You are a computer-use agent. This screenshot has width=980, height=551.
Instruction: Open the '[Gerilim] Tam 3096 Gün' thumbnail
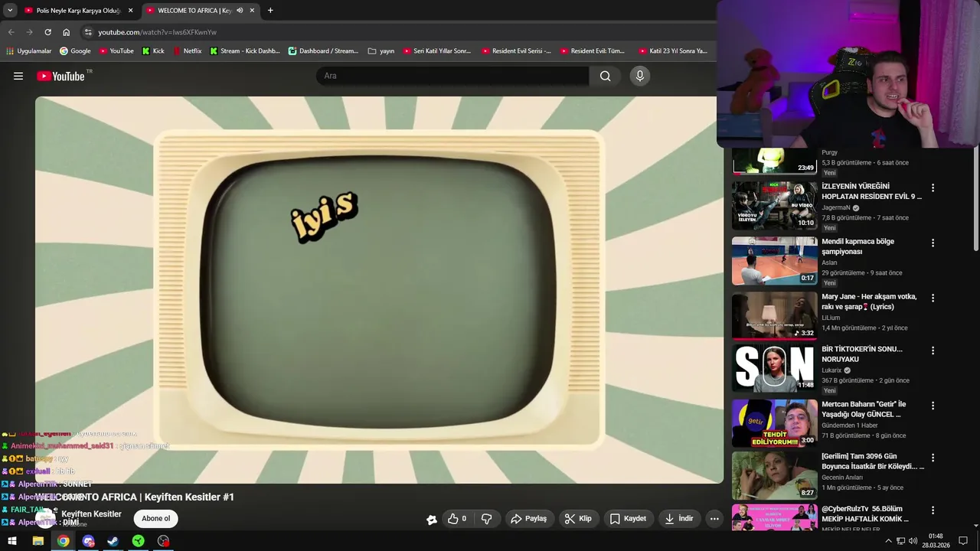(x=774, y=475)
